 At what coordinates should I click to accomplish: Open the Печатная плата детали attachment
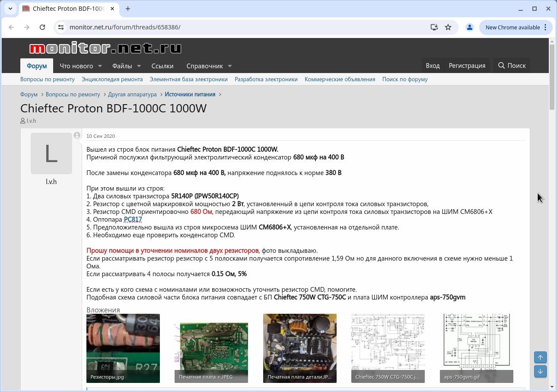click(x=300, y=348)
